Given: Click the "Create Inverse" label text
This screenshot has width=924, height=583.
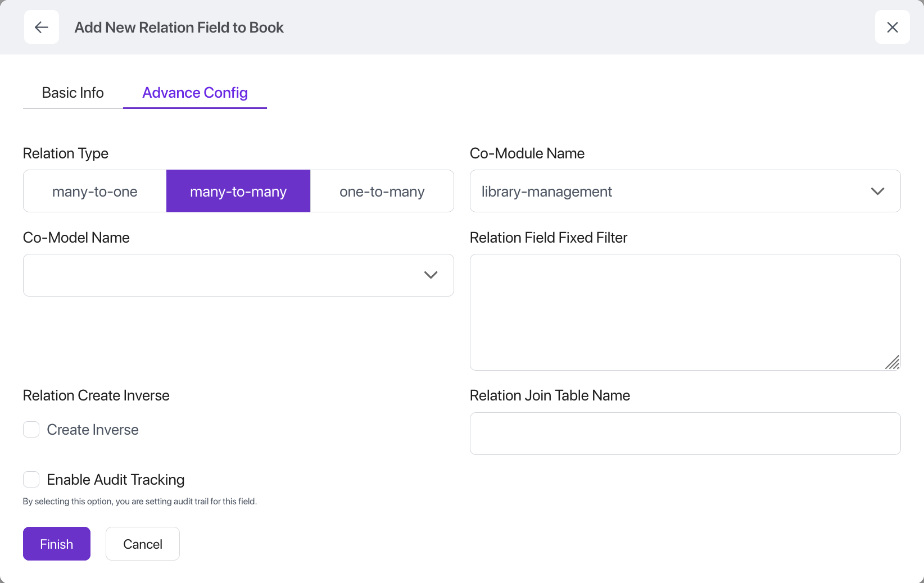Looking at the screenshot, I should pos(93,430).
